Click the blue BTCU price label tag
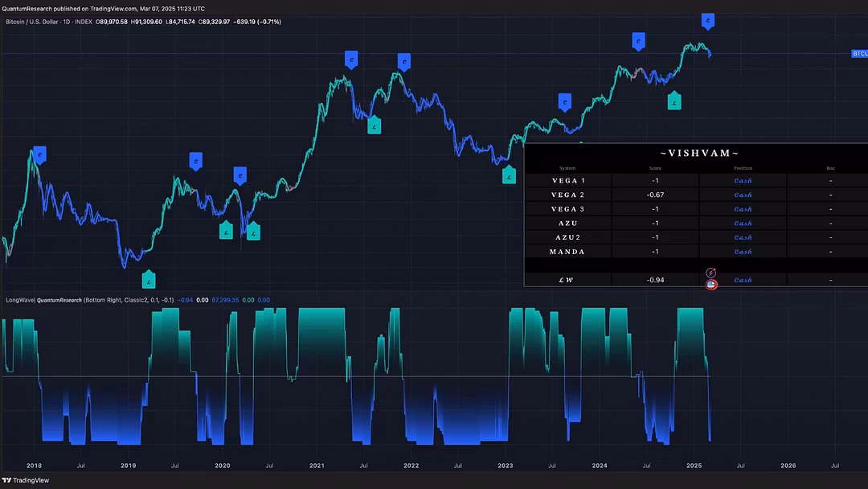The image size is (868, 489). [x=860, y=54]
